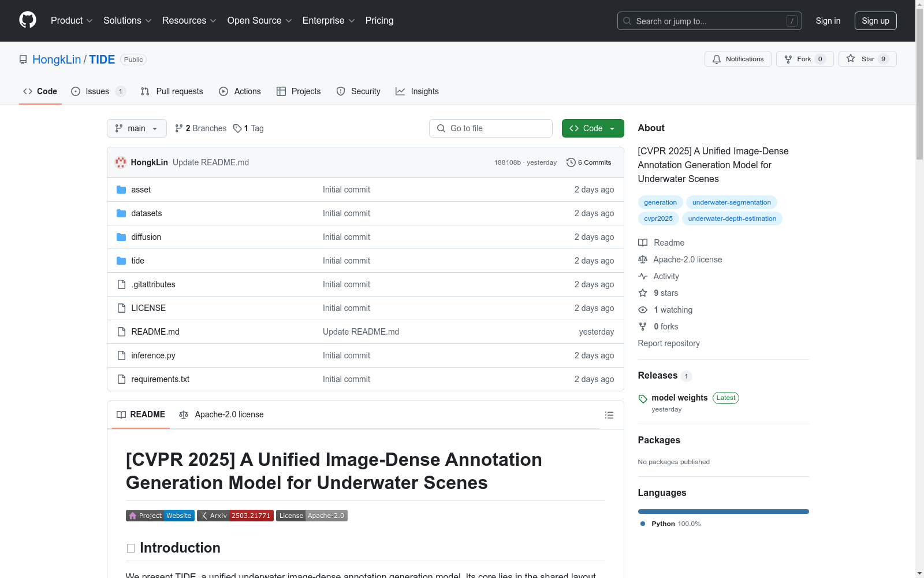Click the LICENSE file icon
Image resolution: width=924 pixels, height=578 pixels.
121,308
